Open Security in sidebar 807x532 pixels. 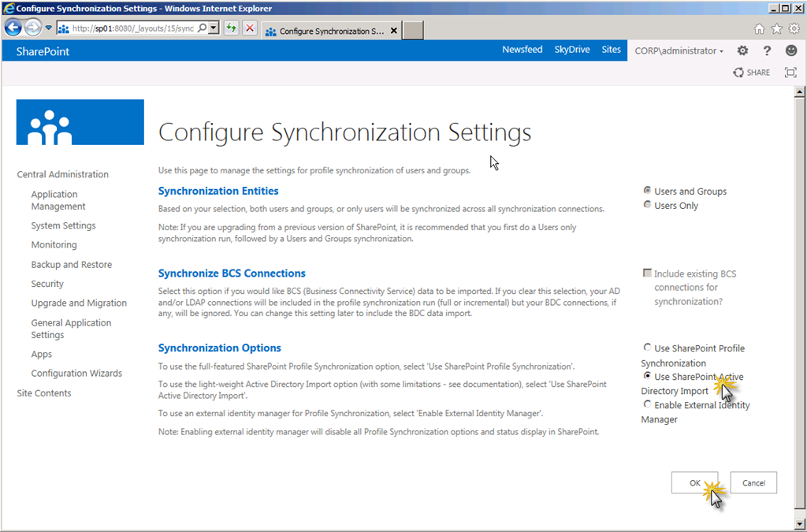click(x=47, y=284)
